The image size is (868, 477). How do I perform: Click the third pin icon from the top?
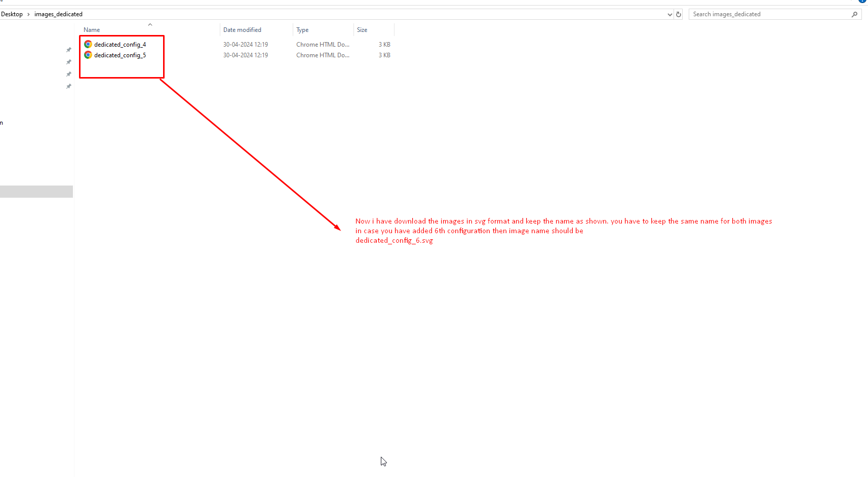pyautogui.click(x=69, y=74)
